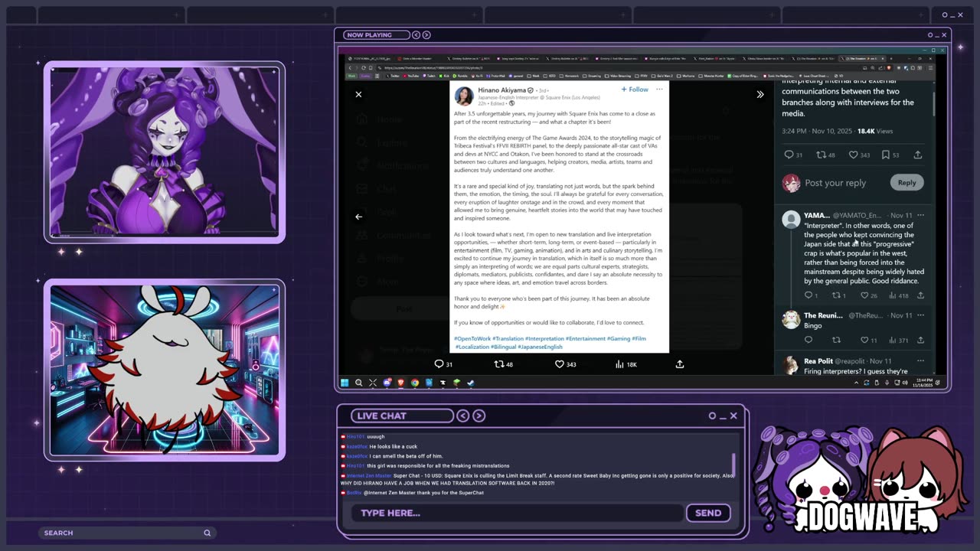The height and width of the screenshot is (551, 980).
Task: Reply to The Reunion's 'Bingo' comment
Action: pyautogui.click(x=808, y=340)
